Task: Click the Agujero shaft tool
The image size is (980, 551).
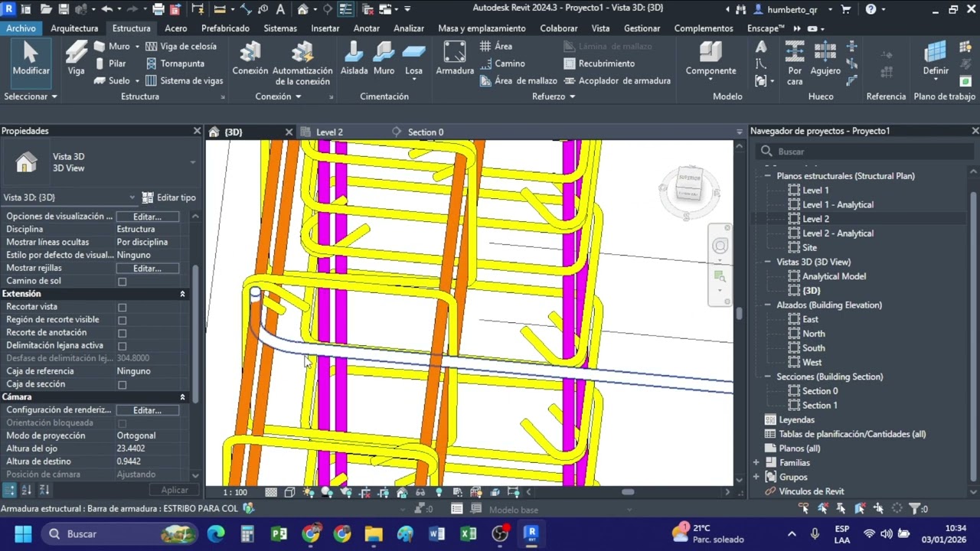Action: [x=825, y=59]
